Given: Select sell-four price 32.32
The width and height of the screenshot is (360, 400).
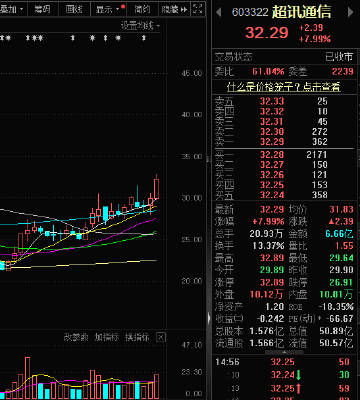Looking at the screenshot, I should (x=272, y=111).
